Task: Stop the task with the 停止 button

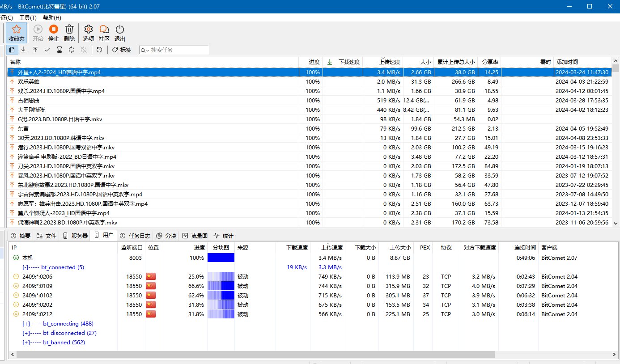Action: click(x=54, y=33)
